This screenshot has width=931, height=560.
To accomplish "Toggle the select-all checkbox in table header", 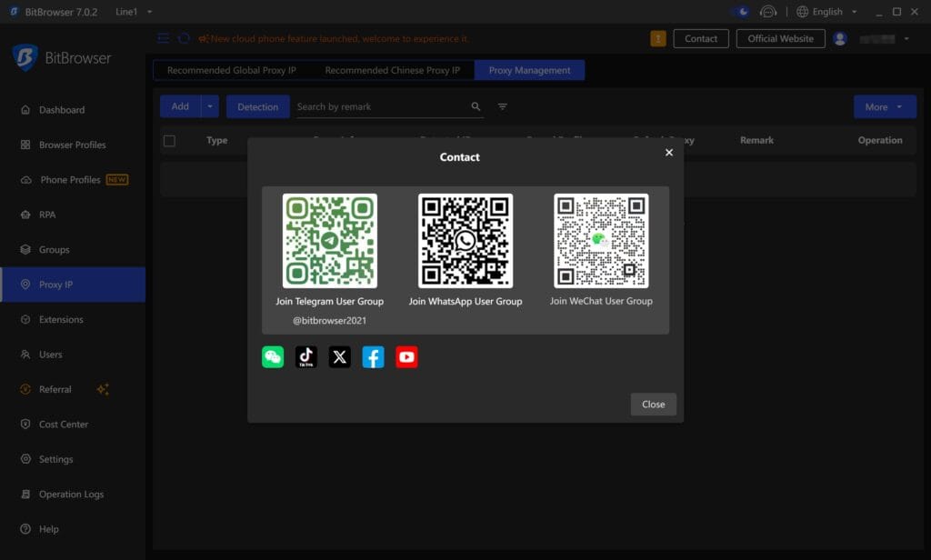I will pyautogui.click(x=169, y=141).
